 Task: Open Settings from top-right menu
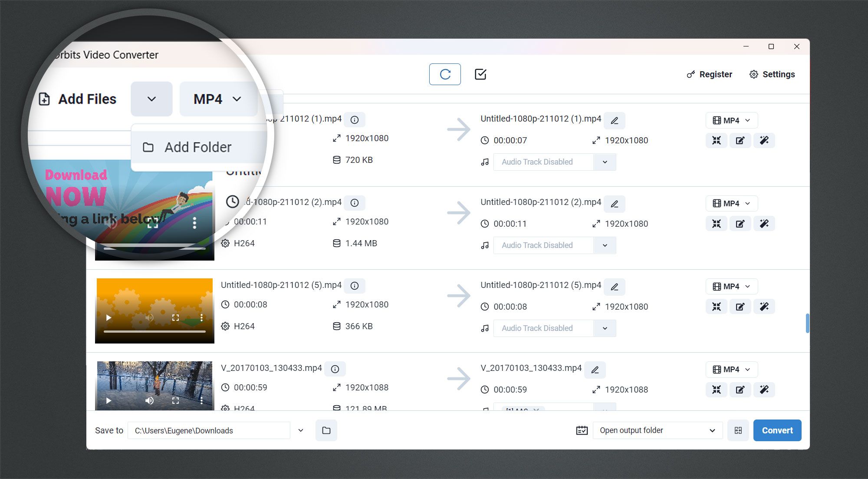coord(772,74)
